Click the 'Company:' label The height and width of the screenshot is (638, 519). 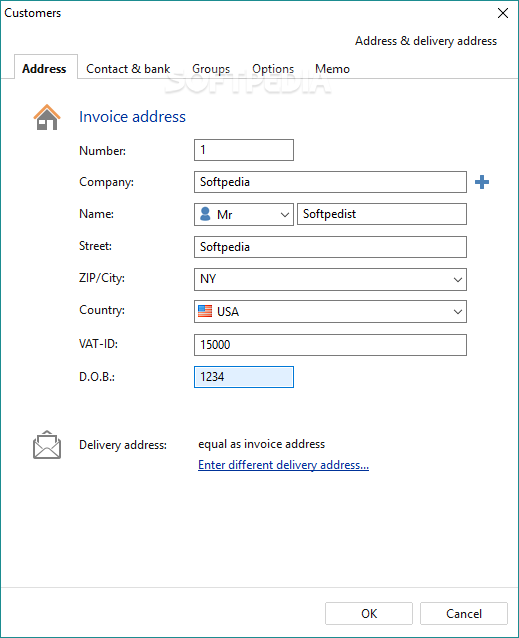(x=106, y=182)
